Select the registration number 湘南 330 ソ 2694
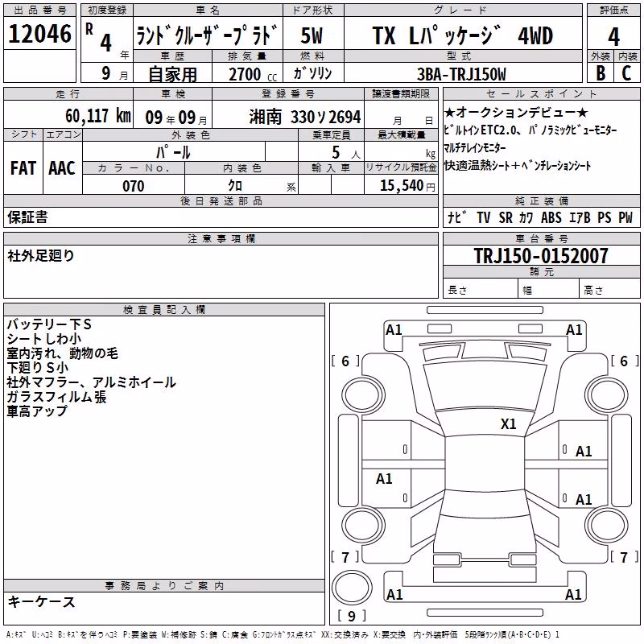The height and width of the screenshot is (644, 644). click(x=305, y=118)
